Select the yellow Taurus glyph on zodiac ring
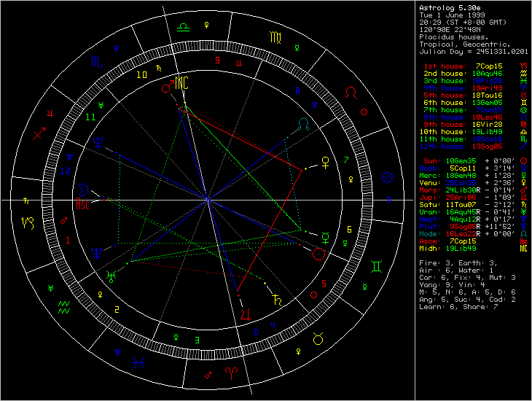Image resolution: width=532 pixels, height=401 pixels. pyautogui.click(x=318, y=338)
